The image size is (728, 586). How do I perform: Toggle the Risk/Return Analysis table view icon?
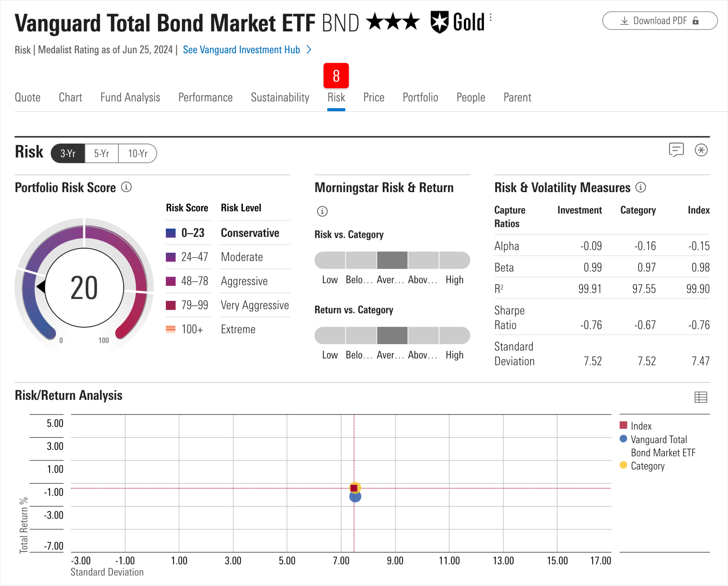tap(701, 397)
